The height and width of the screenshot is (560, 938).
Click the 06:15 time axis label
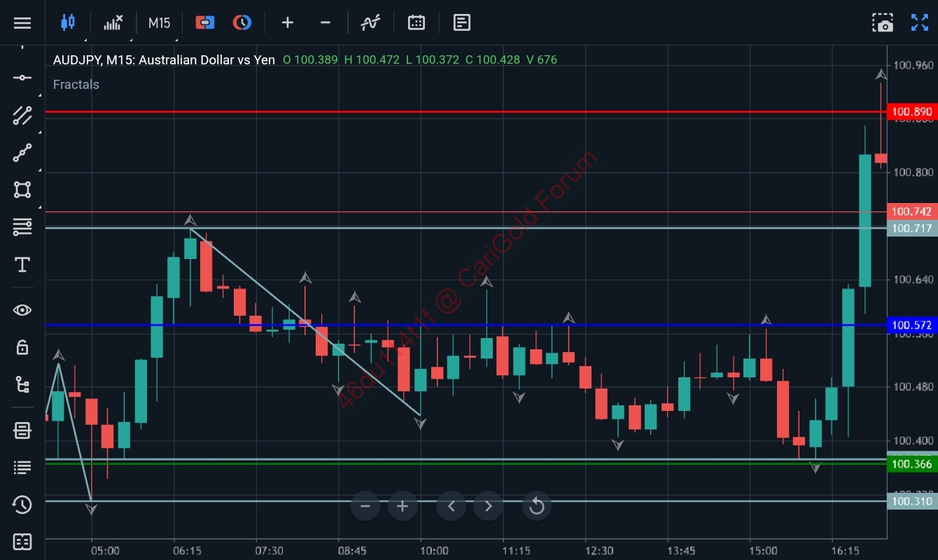click(x=187, y=550)
